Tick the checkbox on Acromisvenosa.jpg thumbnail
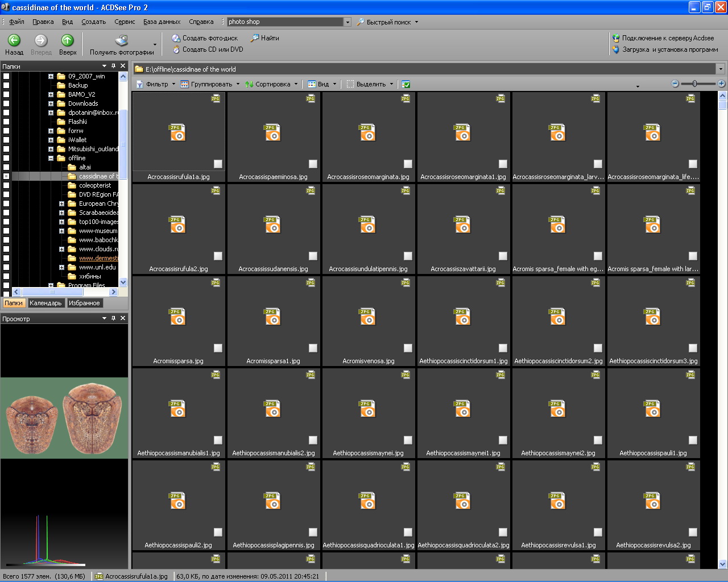 coord(408,348)
